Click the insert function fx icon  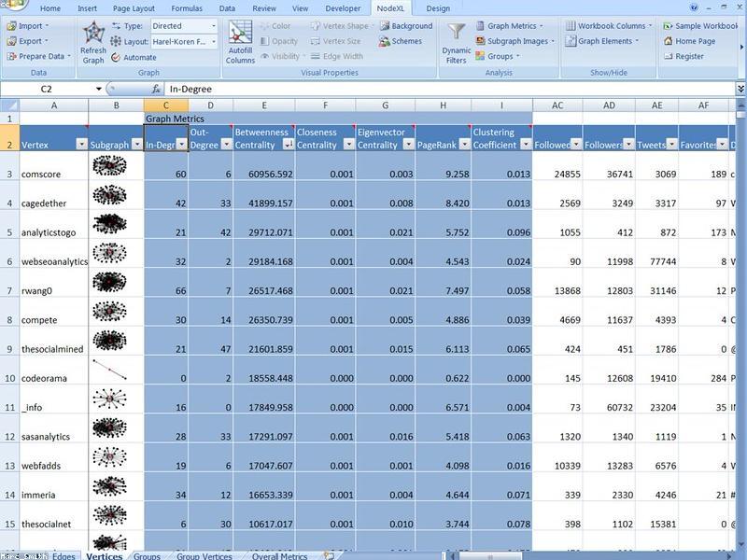click(x=156, y=89)
